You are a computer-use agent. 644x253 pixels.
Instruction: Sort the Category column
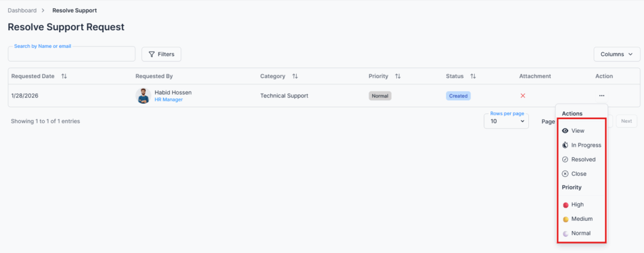click(295, 76)
